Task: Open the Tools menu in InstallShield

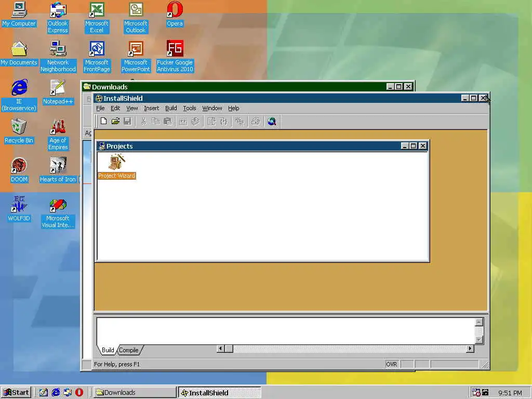Action: (x=190, y=108)
